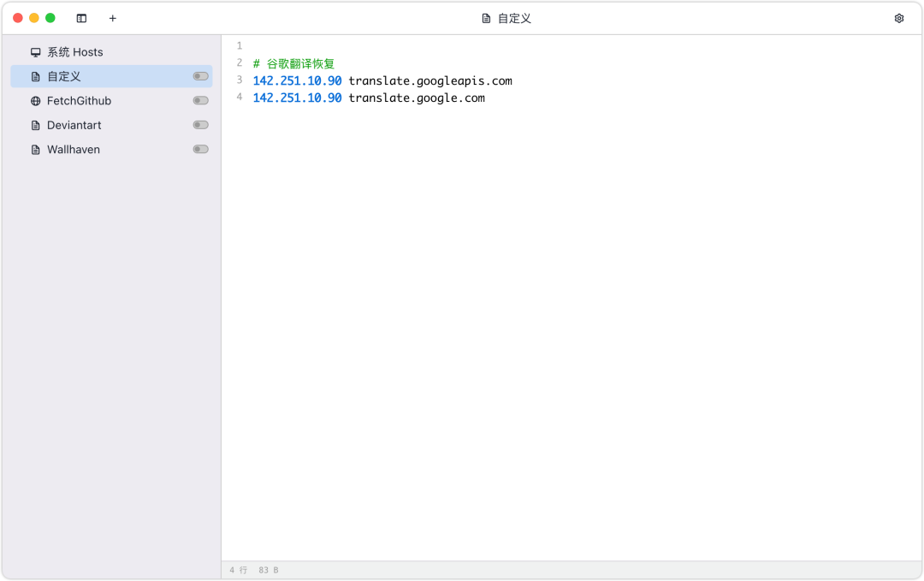Click the empty first editor line
The image size is (924, 581).
pos(428,45)
